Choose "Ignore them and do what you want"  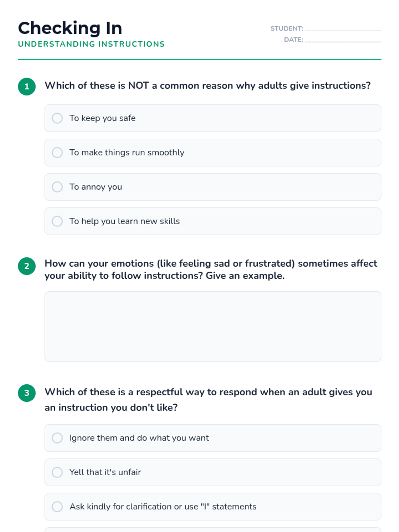point(213,438)
